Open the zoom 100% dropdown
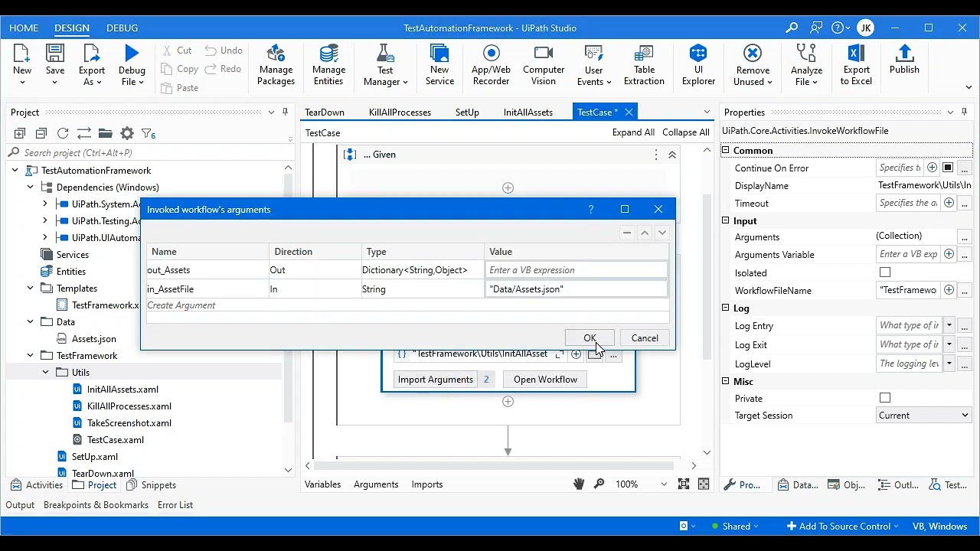 pyautogui.click(x=664, y=484)
